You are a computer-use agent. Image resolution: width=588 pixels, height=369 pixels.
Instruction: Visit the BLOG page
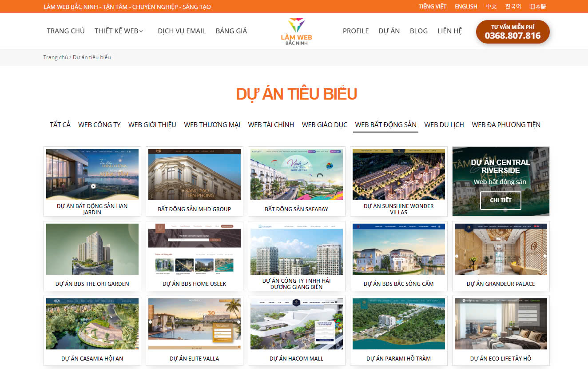(419, 31)
